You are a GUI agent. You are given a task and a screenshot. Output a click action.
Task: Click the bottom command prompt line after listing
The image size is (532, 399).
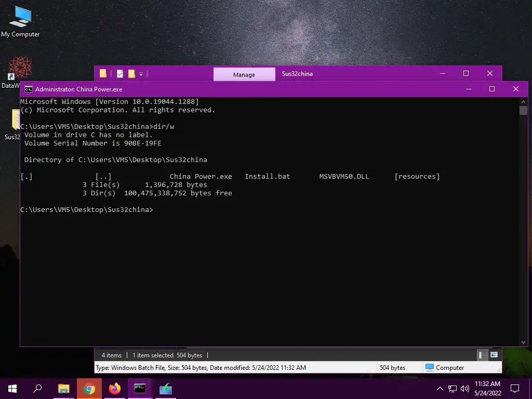pos(87,210)
